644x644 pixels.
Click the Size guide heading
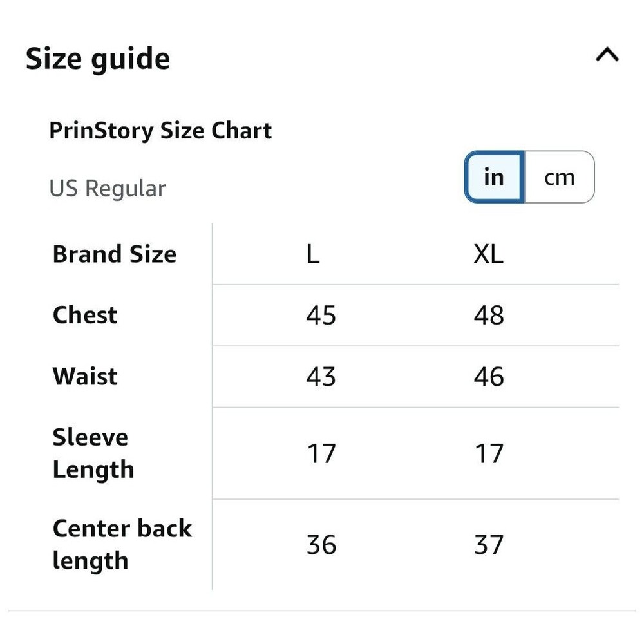coord(98,59)
